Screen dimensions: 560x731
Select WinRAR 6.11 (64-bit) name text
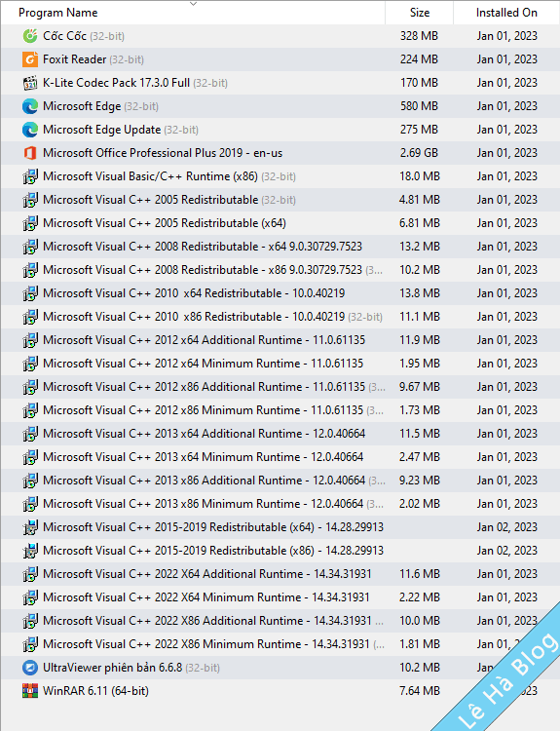95,691
